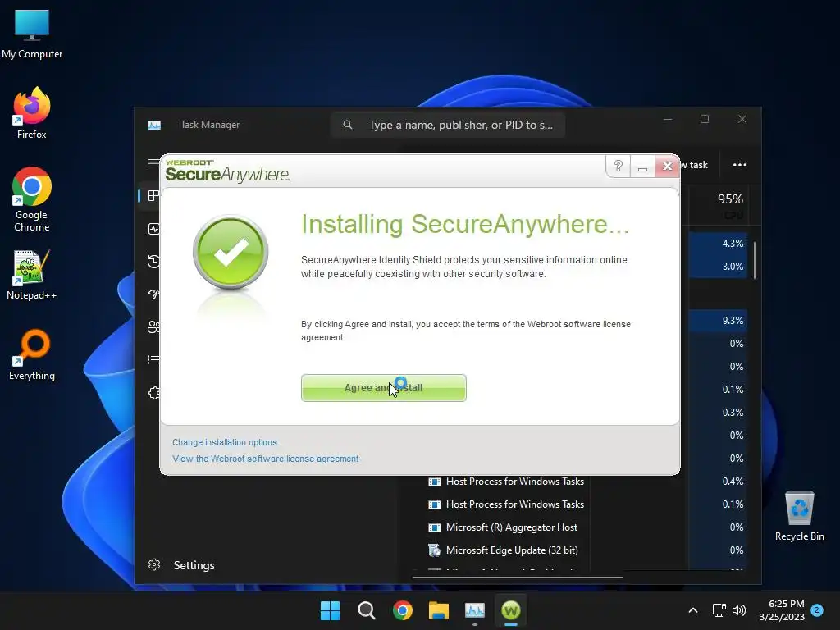This screenshot has width=840, height=630.
Task: Open the Webroot installer help icon
Action: click(x=618, y=166)
